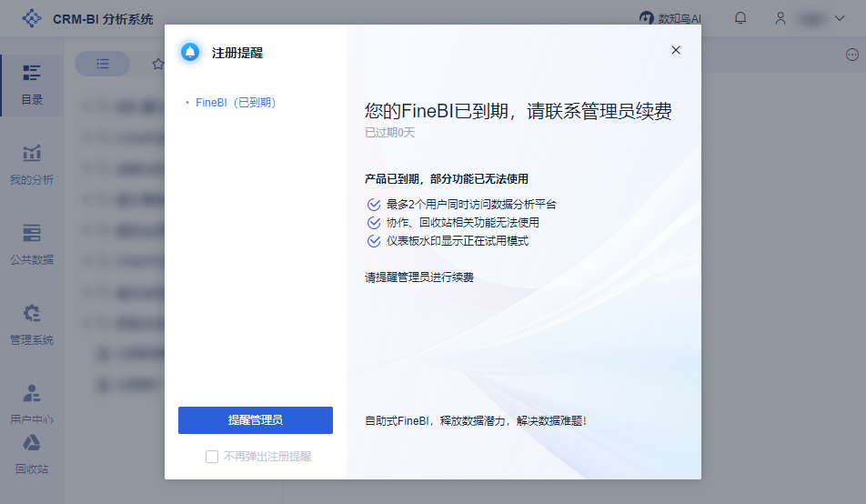Click the 已过期0天 text
Screen dimensions: 866x504
pyautogui.click(x=390, y=133)
